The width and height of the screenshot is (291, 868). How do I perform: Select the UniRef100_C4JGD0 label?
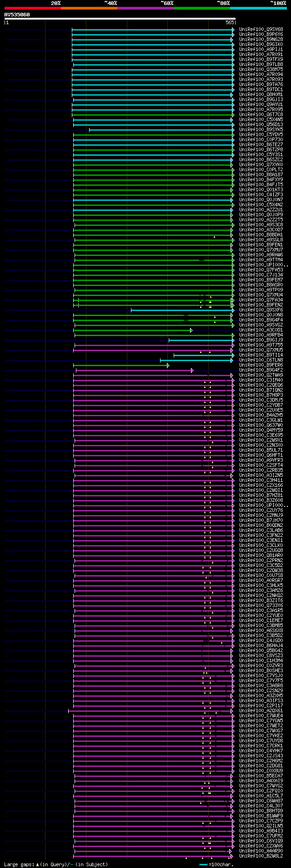point(261,641)
